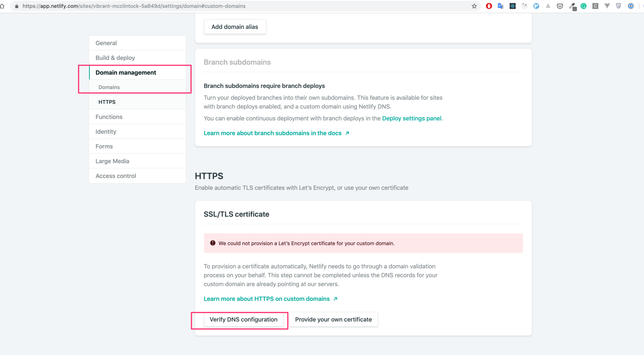Open the Identity settings section
Screen dimensions: 644x355
click(x=137, y=132)
